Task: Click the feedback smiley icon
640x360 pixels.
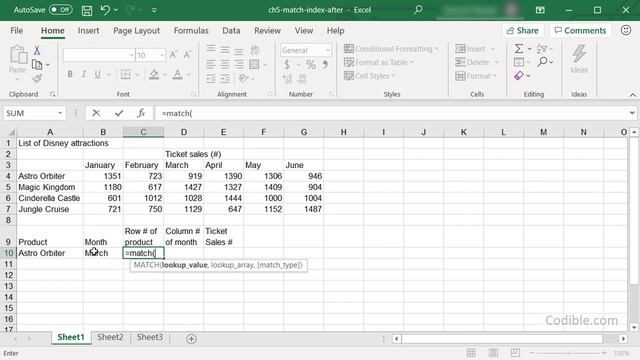Action: [x=626, y=30]
